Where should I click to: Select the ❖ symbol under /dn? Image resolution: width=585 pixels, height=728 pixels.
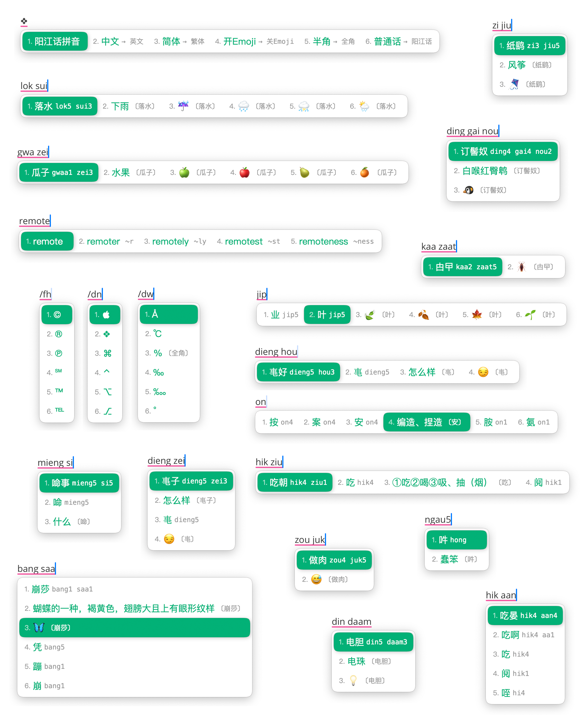coord(107,334)
